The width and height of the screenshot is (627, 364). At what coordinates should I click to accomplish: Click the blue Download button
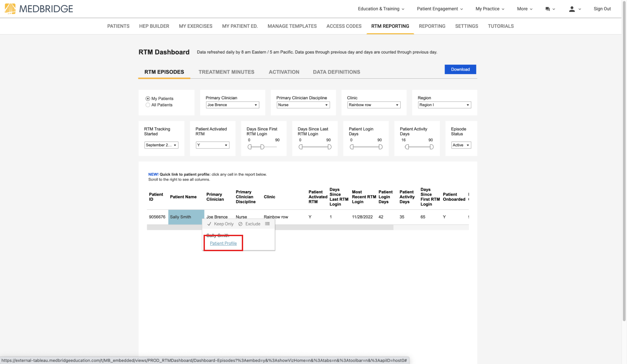point(460,69)
